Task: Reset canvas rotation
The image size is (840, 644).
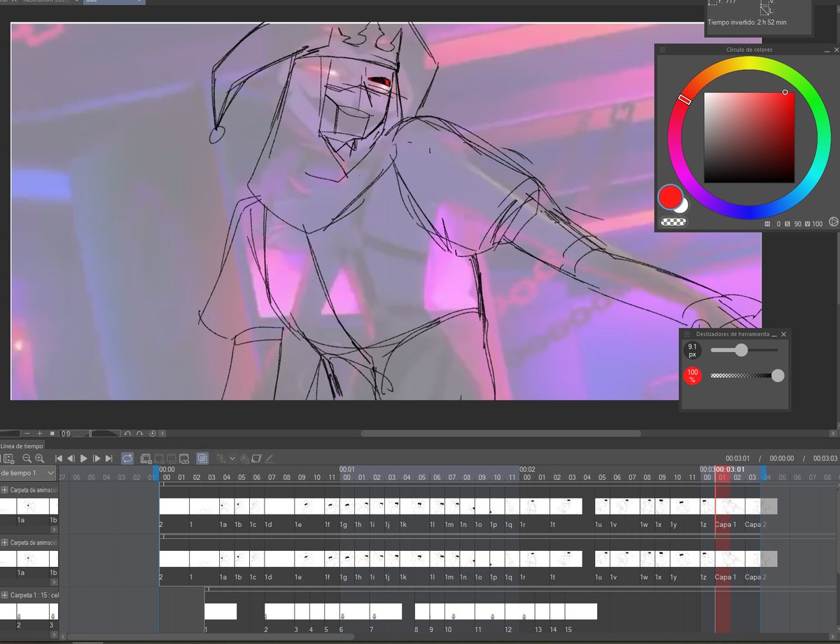Action: tap(152, 433)
